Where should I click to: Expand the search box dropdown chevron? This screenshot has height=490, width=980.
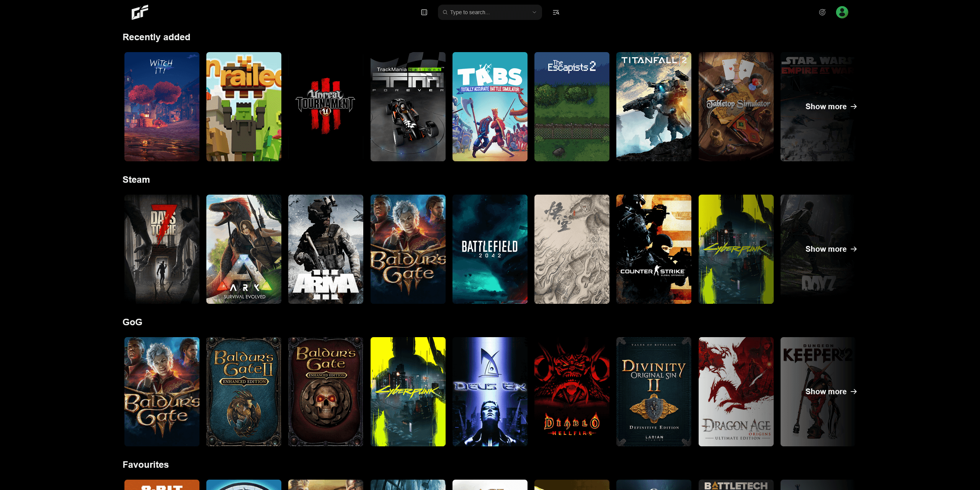534,12
